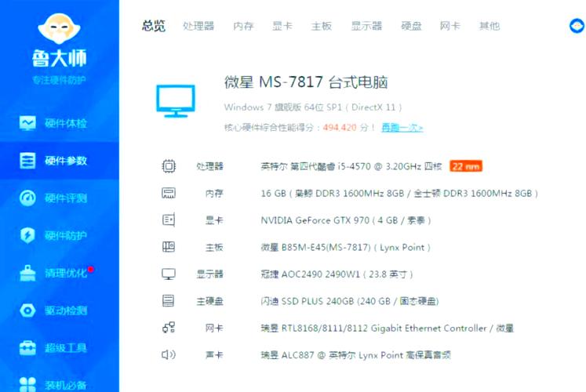Click the 硬件评测 gauge icon
The width and height of the screenshot is (586, 392).
tap(27, 198)
